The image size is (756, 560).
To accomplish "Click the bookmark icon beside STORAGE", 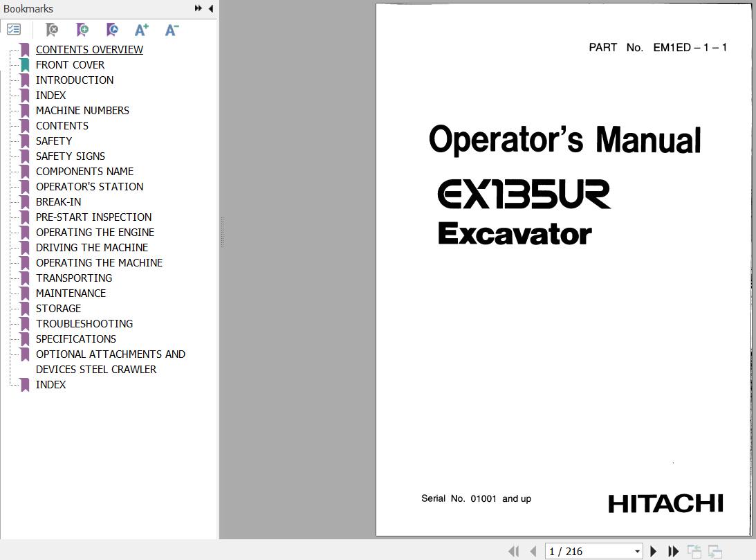I will (25, 308).
